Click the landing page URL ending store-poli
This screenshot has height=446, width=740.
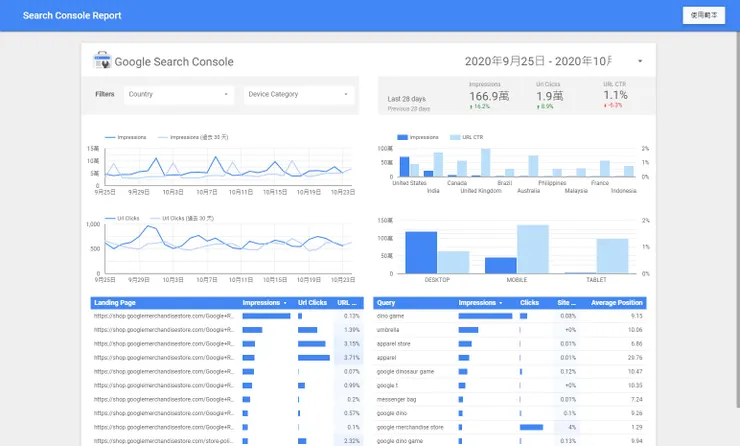click(x=163, y=441)
